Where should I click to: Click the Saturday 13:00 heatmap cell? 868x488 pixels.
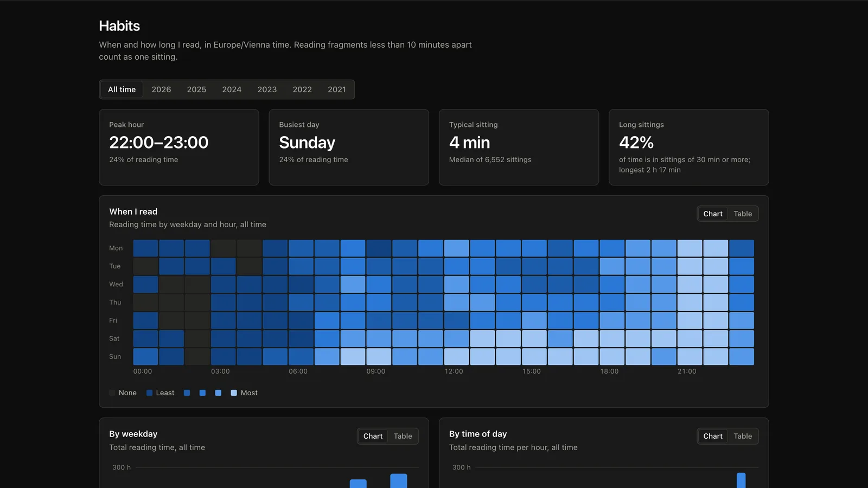tap(482, 338)
